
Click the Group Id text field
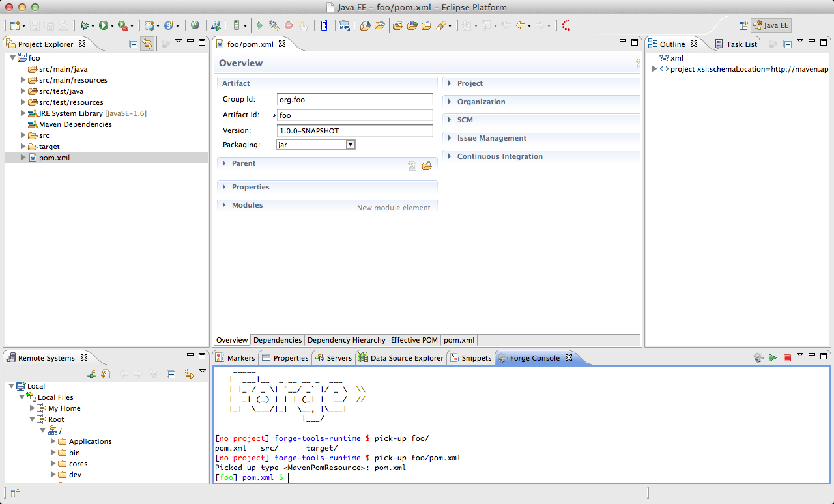[x=354, y=100]
